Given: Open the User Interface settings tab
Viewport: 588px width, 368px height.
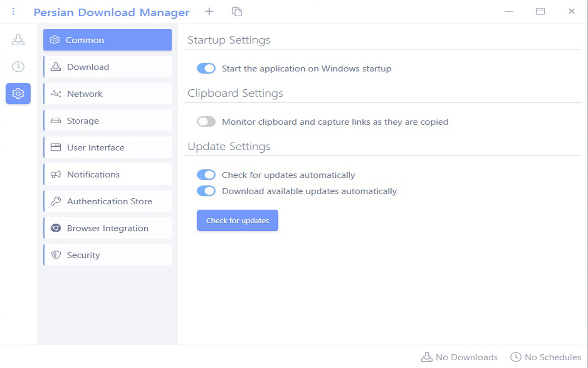Looking at the screenshot, I should tap(107, 147).
